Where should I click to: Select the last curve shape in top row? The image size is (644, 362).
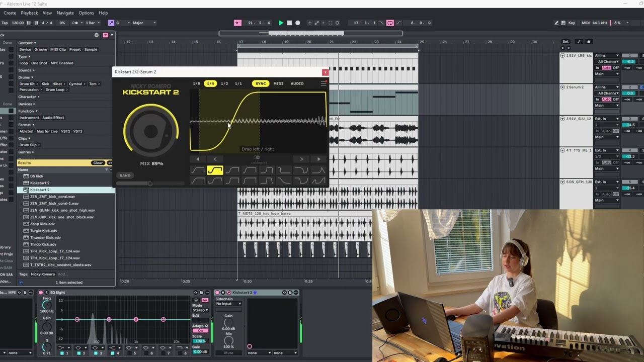(318, 170)
